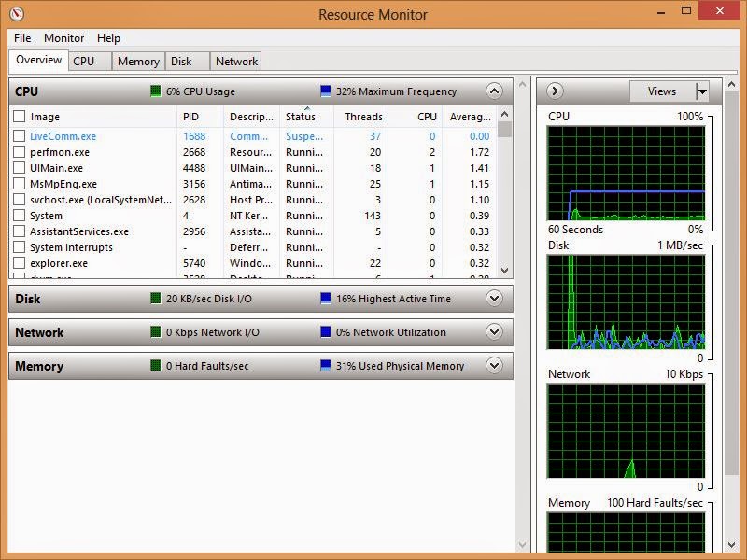Switch to the Memory tab
The image size is (747, 560).
[x=138, y=61]
